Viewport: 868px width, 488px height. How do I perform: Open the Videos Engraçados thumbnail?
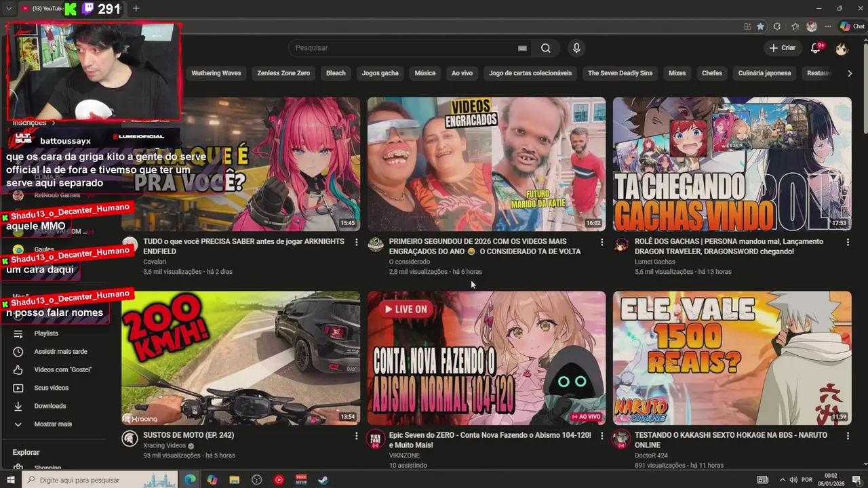[486, 164]
